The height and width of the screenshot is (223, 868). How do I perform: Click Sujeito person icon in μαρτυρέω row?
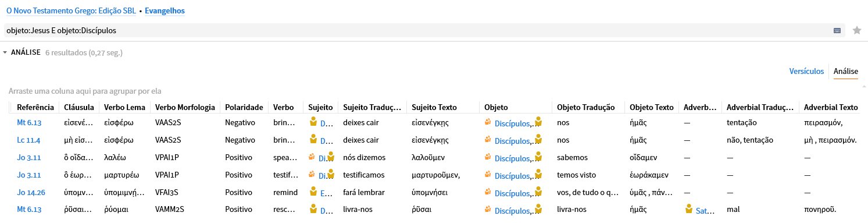tap(331, 174)
